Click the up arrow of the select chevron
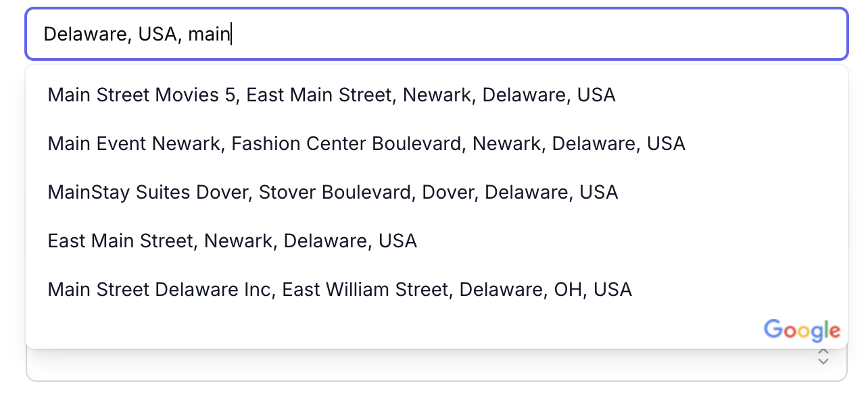Viewport: 868px width, 396px height. (x=823, y=351)
